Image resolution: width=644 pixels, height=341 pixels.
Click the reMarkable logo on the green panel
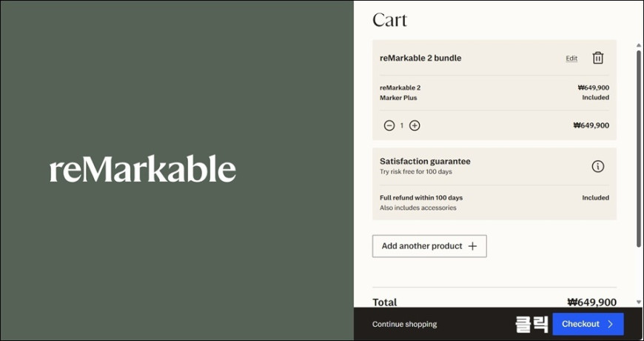(x=143, y=169)
